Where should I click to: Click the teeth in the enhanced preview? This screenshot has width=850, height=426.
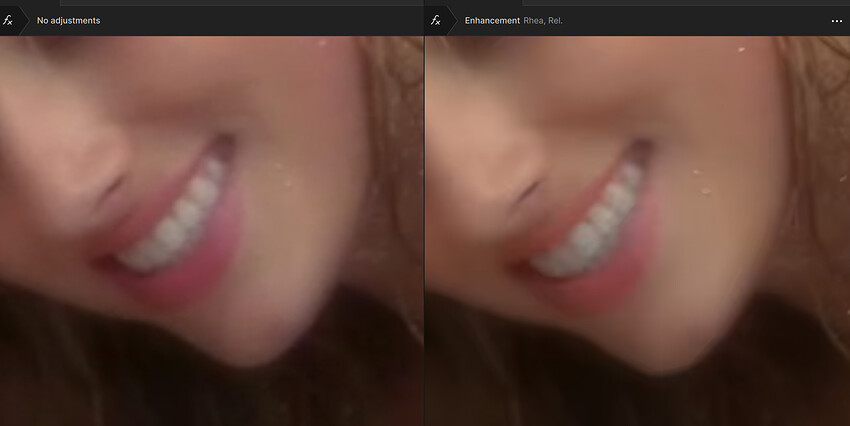[598, 222]
